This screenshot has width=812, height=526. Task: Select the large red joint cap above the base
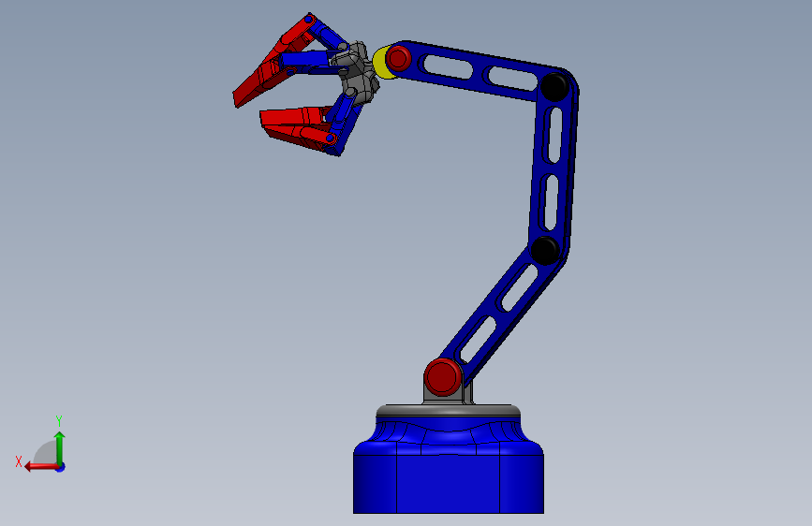[x=443, y=377]
